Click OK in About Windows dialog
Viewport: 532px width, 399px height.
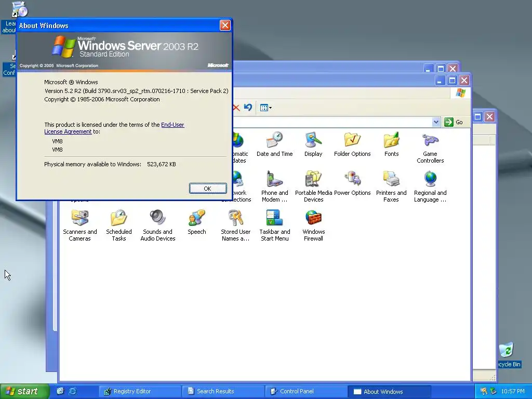[x=208, y=188]
